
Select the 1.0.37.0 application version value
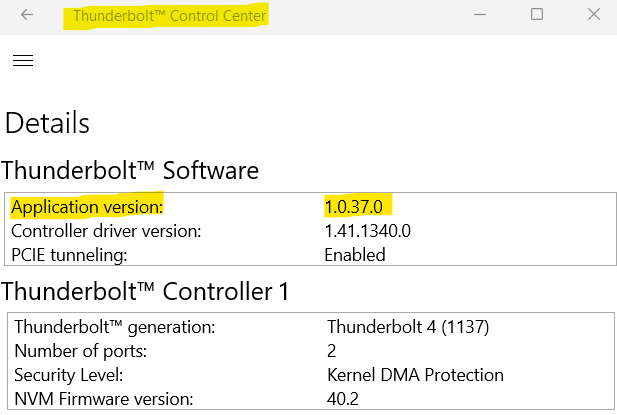(353, 207)
